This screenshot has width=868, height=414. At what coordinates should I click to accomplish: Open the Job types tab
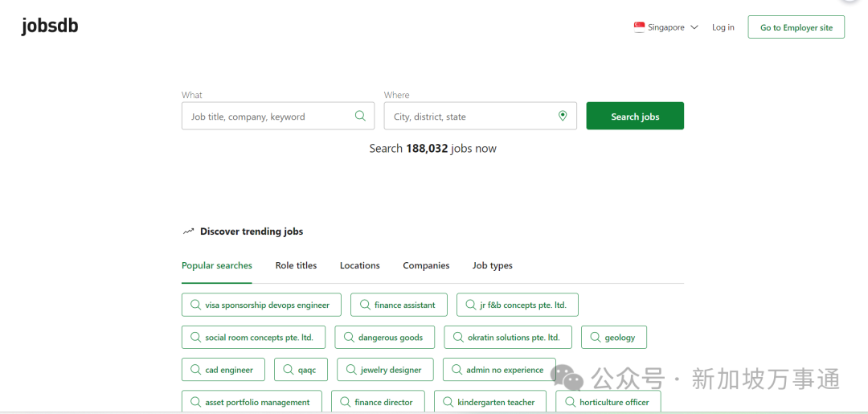click(493, 265)
